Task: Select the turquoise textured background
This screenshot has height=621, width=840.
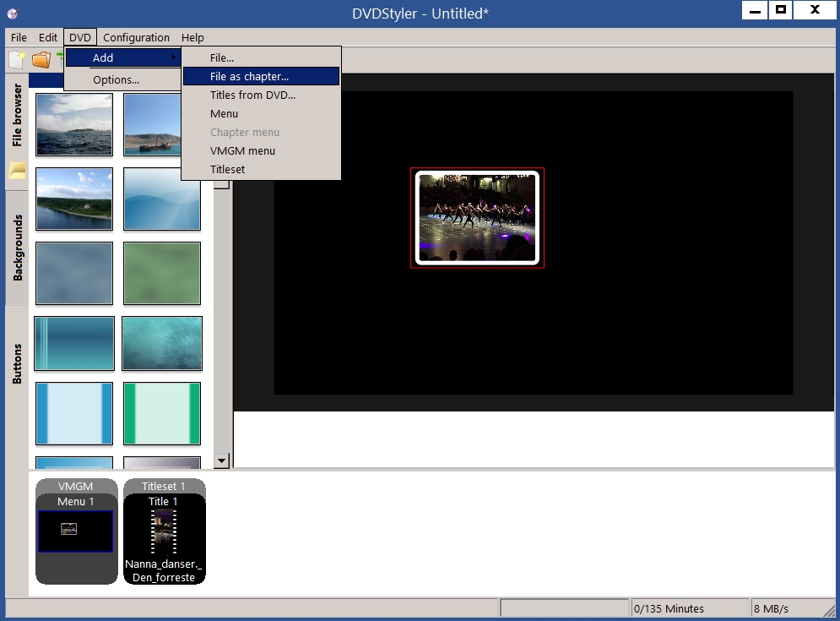Action: 162,343
